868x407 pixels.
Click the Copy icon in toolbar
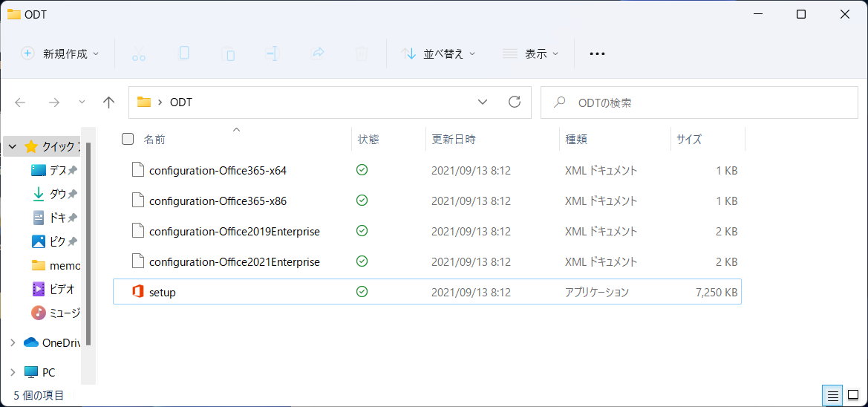184,53
